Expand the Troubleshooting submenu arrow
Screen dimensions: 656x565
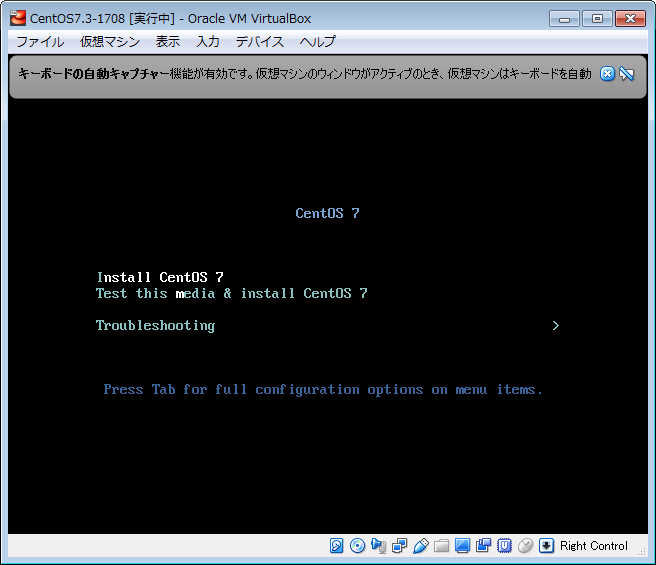click(556, 325)
